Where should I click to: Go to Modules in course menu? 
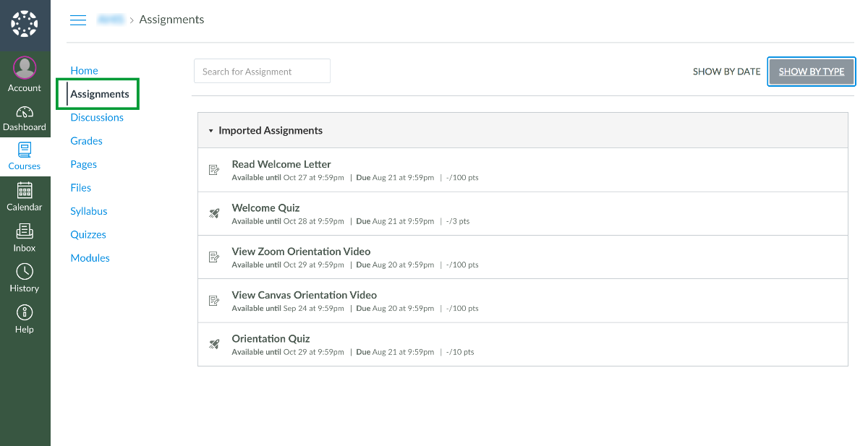tap(90, 258)
